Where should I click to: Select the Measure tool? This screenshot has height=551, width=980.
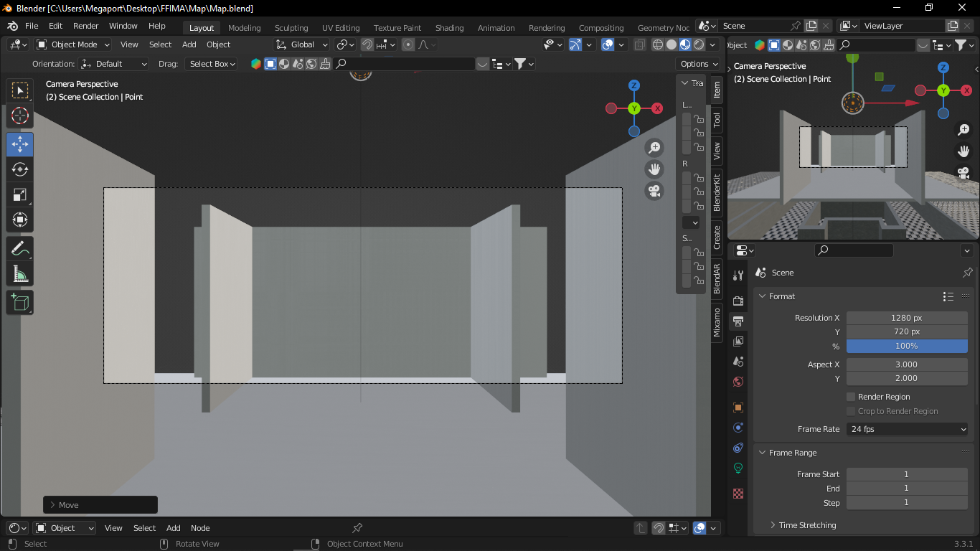pos(20,274)
